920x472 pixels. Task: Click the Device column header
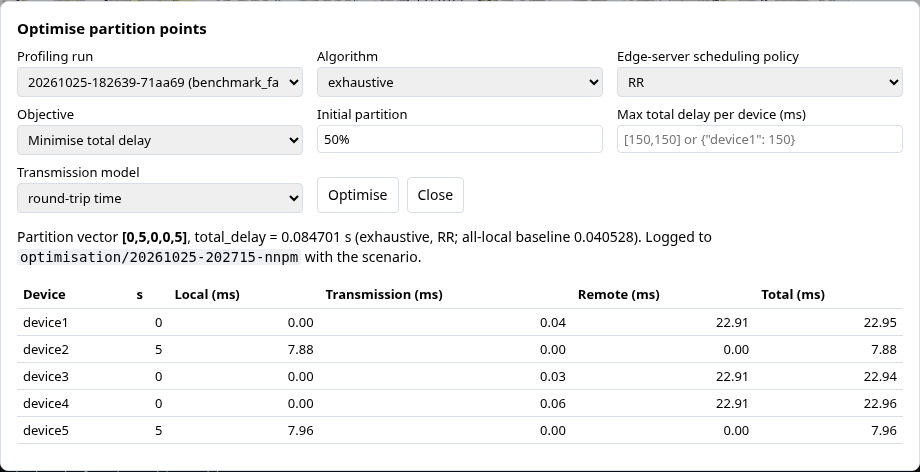(44, 295)
